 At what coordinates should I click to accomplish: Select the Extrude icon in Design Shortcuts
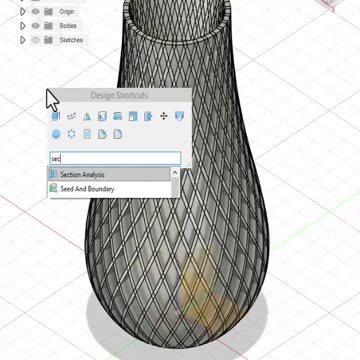click(56, 116)
